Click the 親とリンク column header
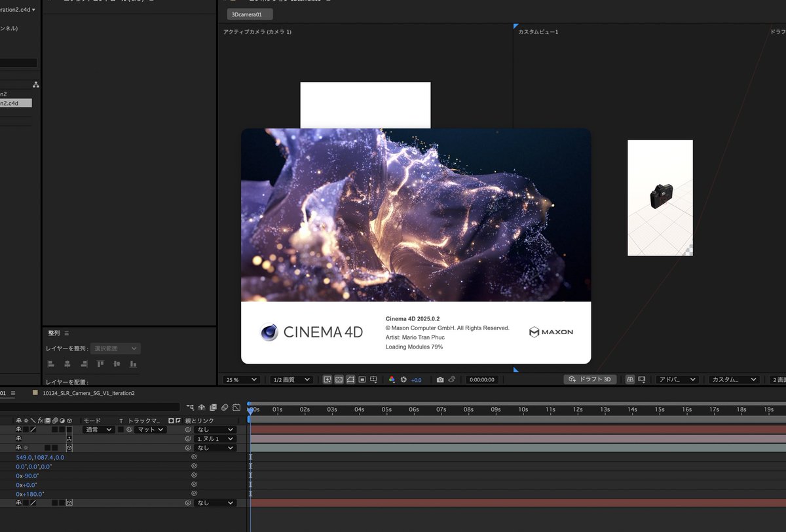This screenshot has width=786, height=532. pos(199,421)
